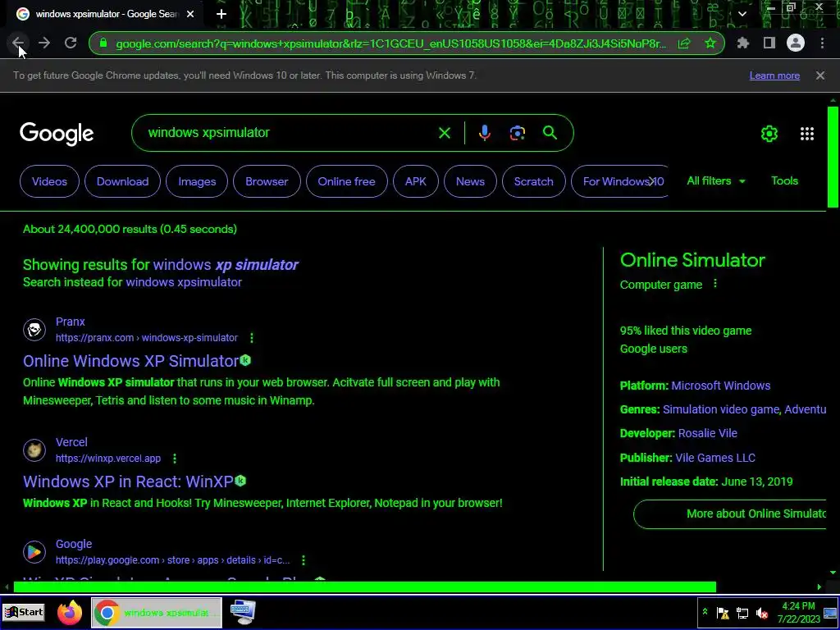Screen dimensions: 840x630
Task: Click the muted volume tray icon
Action: click(x=762, y=613)
